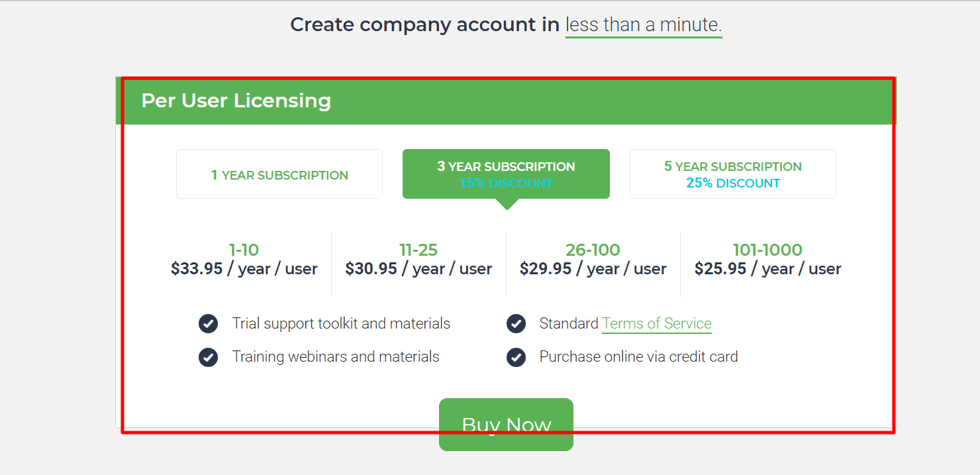This screenshot has width=980, height=475.
Task: Click 'Training webinars and materials' text
Action: tap(336, 356)
